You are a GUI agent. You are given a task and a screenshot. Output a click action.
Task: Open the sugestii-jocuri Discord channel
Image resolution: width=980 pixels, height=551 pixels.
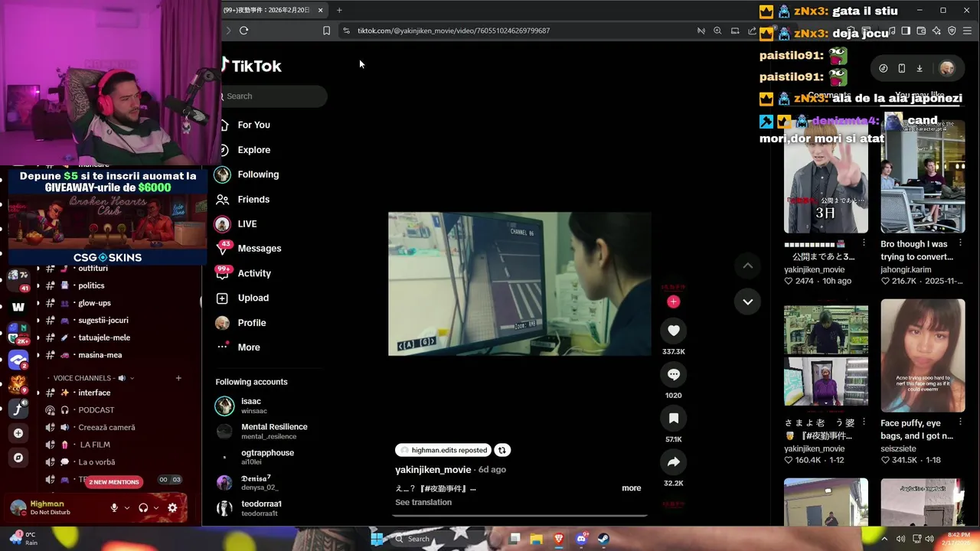[x=103, y=321]
